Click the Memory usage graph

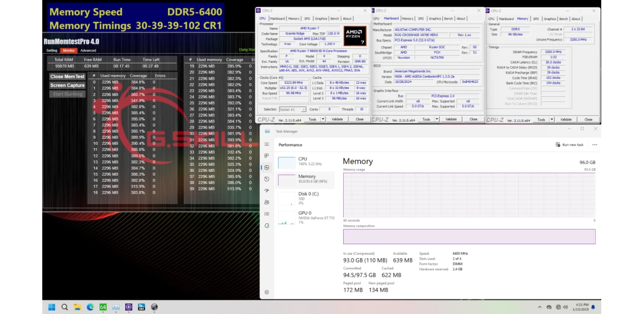[x=469, y=195]
